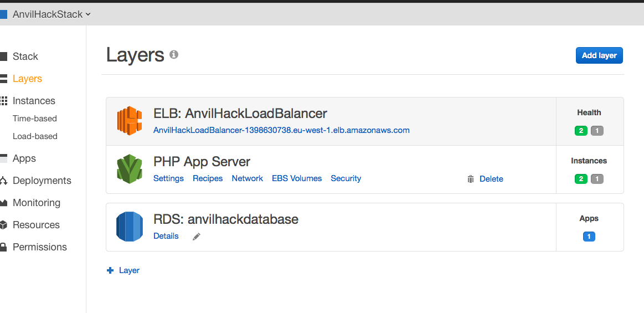644x313 pixels.
Task: Open Network for PHP App Server
Action: [x=248, y=178]
